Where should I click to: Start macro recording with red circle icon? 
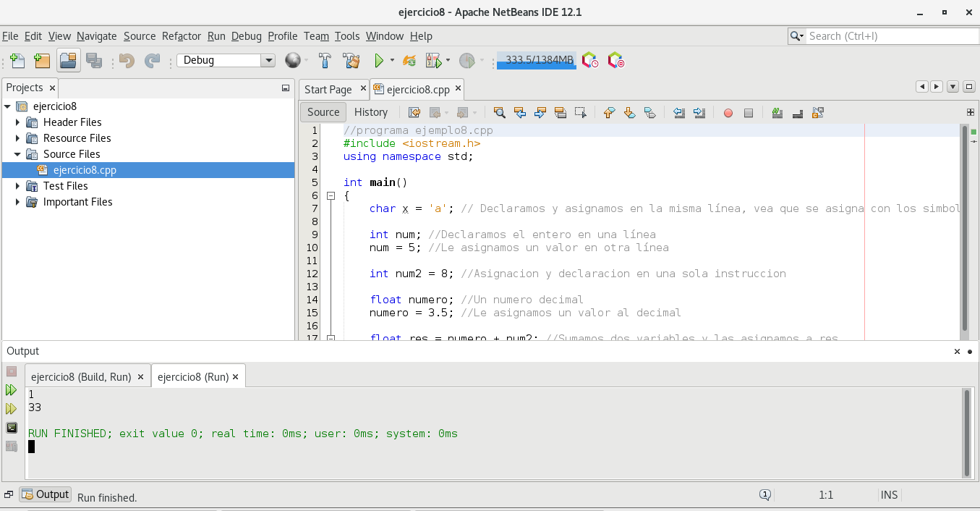tap(728, 112)
